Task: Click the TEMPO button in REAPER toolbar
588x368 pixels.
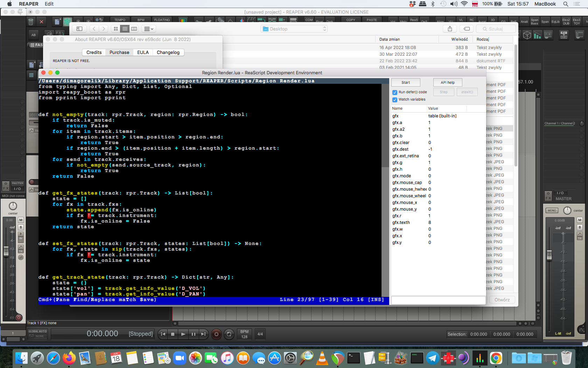Action: tap(120, 20)
